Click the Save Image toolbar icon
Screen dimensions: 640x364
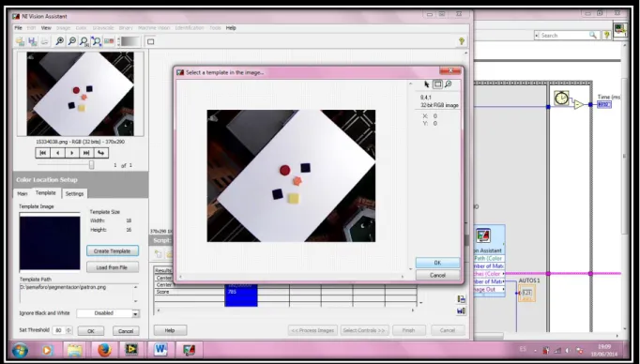[x=32, y=41]
